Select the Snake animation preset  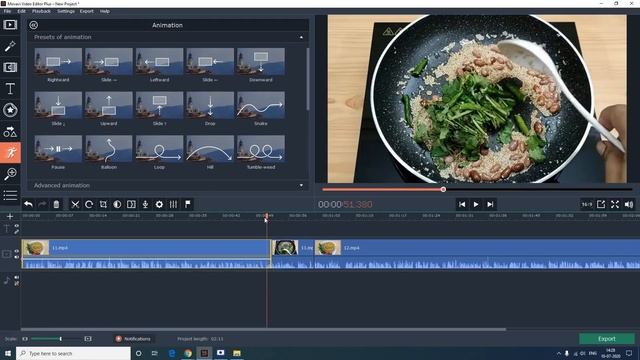[x=261, y=109]
